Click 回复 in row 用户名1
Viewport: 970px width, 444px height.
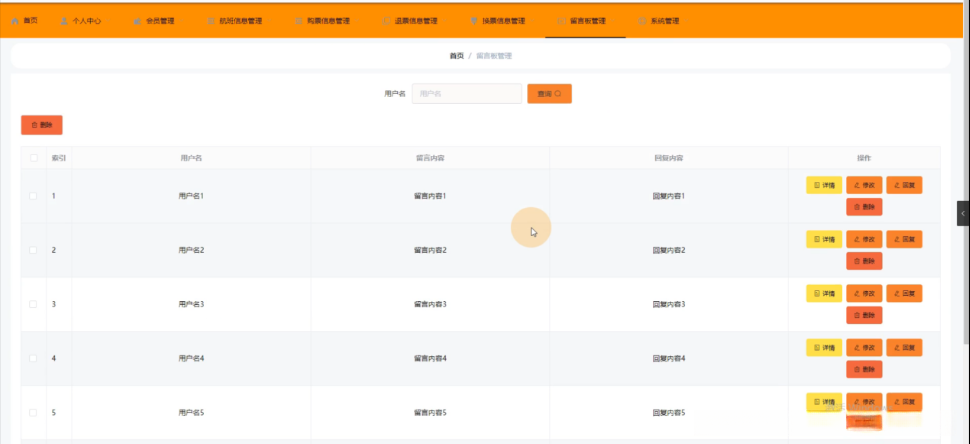click(x=904, y=185)
